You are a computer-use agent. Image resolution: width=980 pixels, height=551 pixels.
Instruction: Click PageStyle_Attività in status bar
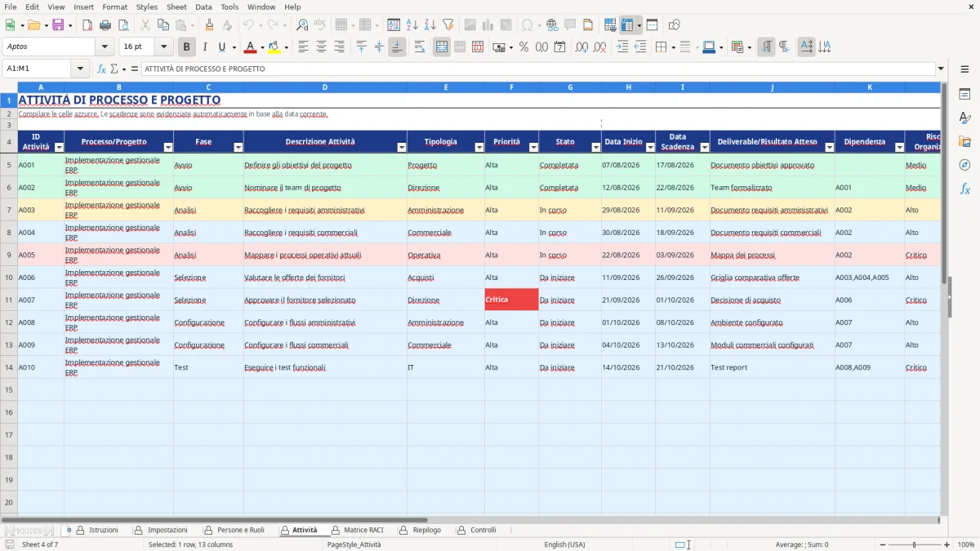pyautogui.click(x=354, y=544)
